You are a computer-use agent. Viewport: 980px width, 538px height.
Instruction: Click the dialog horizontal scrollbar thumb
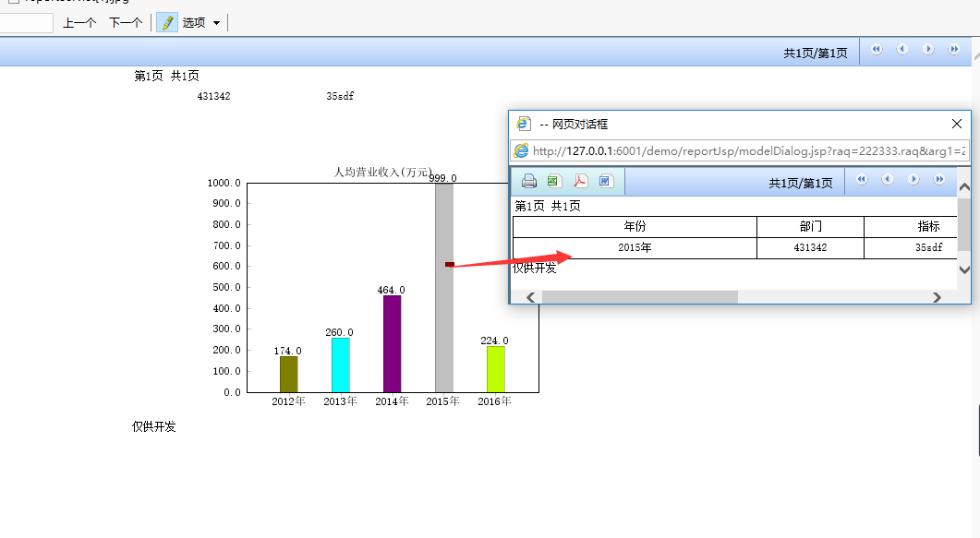click(640, 297)
